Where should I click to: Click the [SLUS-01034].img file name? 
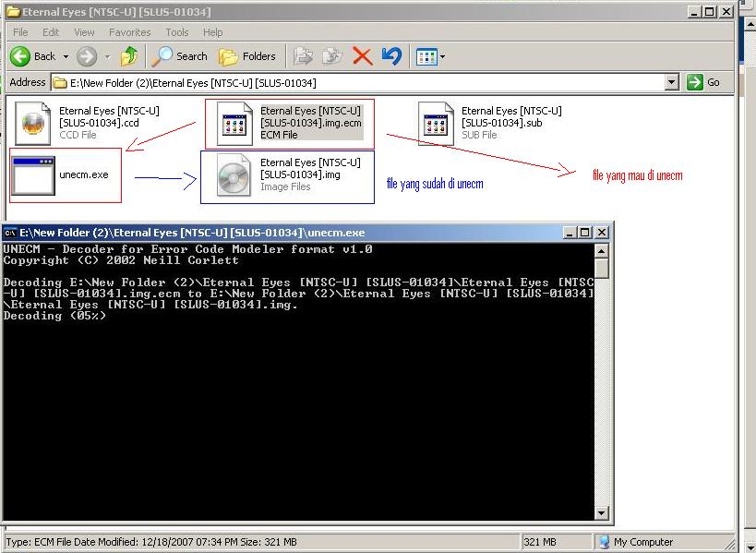300,174
